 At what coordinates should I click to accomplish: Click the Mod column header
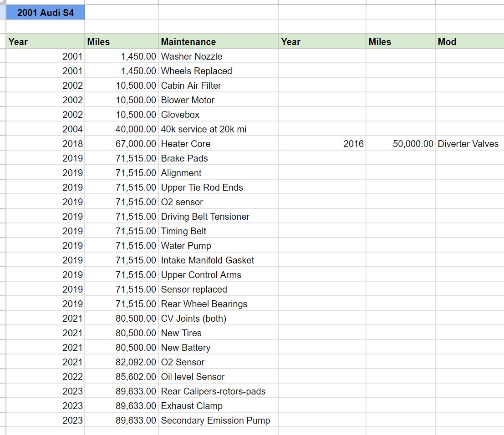pos(469,41)
